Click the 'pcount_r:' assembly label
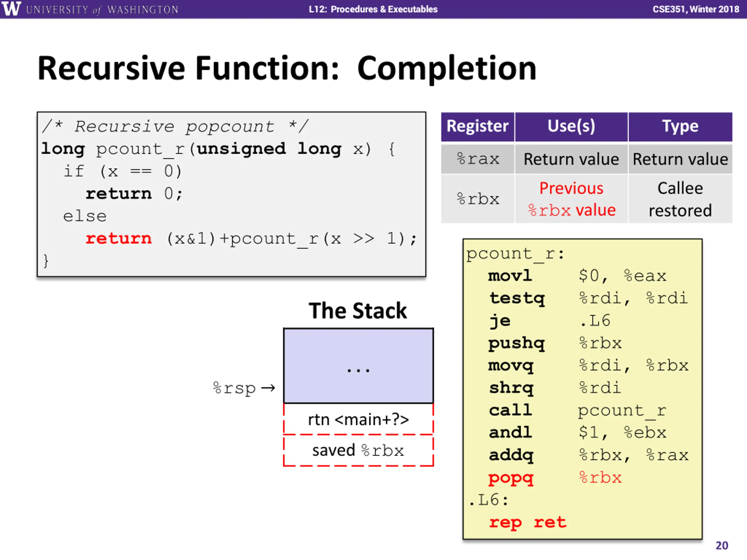Screen dimensions: 747x560 (515, 254)
